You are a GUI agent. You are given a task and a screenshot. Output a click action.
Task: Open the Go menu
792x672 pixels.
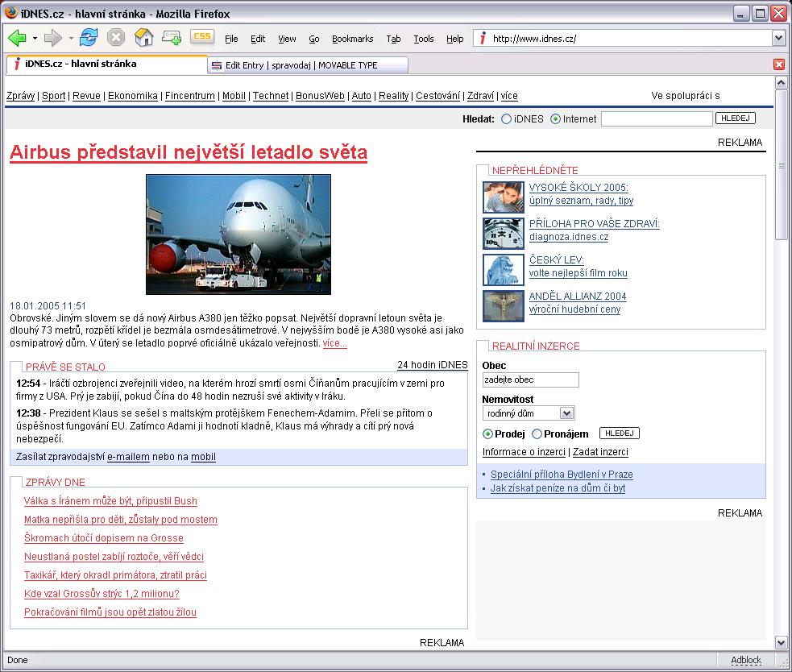click(314, 39)
